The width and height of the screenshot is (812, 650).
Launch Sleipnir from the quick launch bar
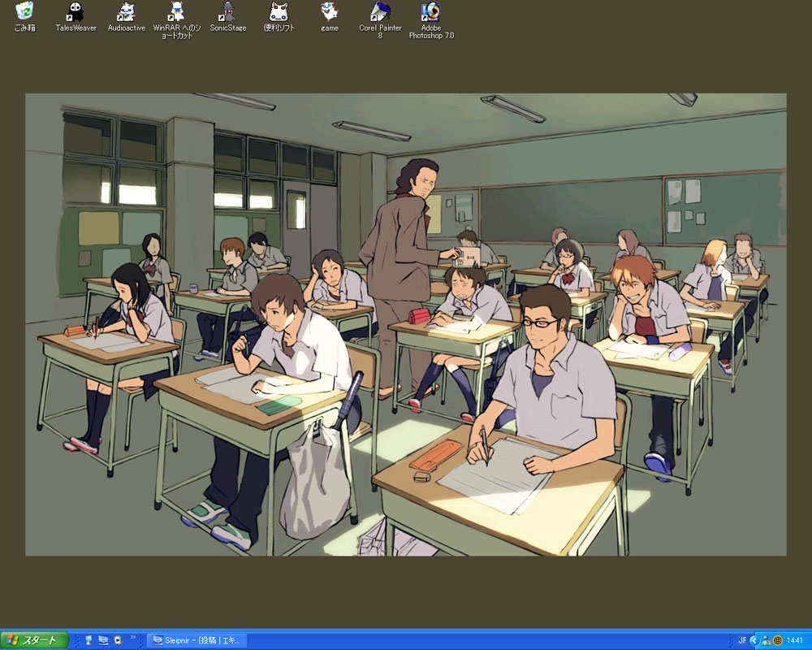pos(103,640)
